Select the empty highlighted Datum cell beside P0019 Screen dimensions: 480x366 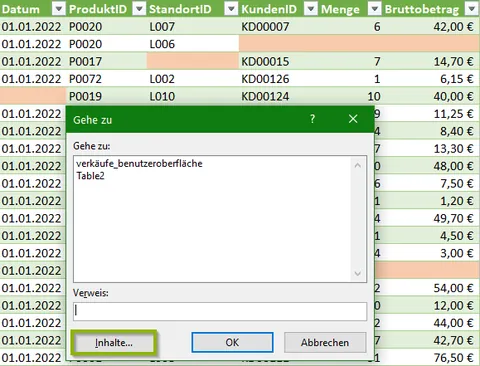(33, 96)
